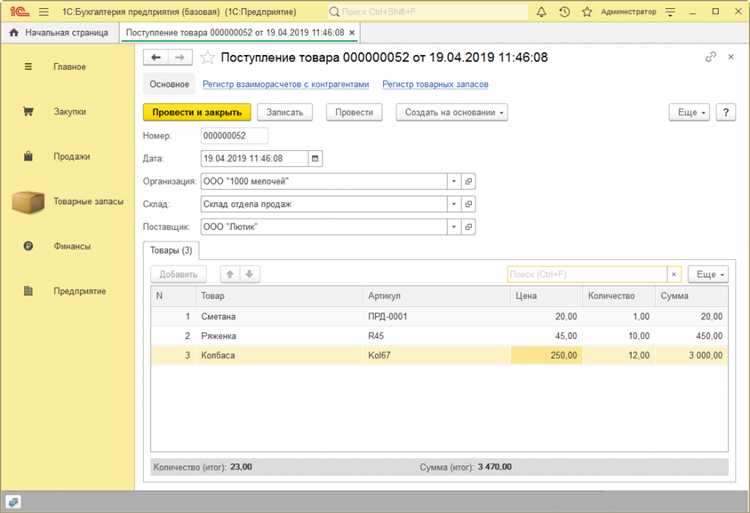Viewport: 750px width, 513px height.
Task: Click the Kol67 article cell
Action: click(437, 355)
